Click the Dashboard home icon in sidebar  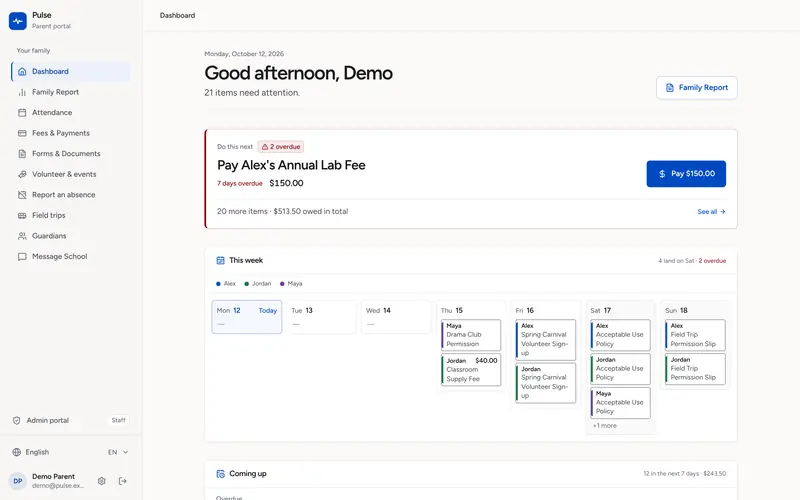coord(22,71)
